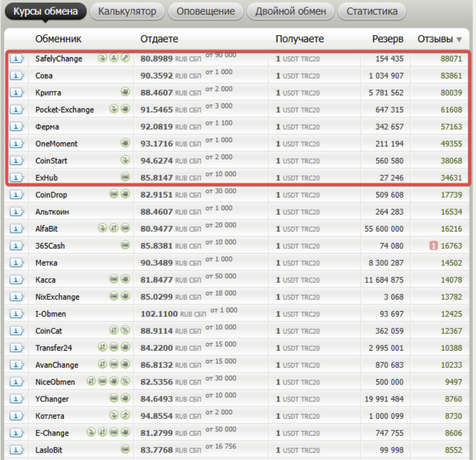Open info icon for NiceObmen
Image resolution: width=476 pixels, height=460 pixels.
[17, 382]
